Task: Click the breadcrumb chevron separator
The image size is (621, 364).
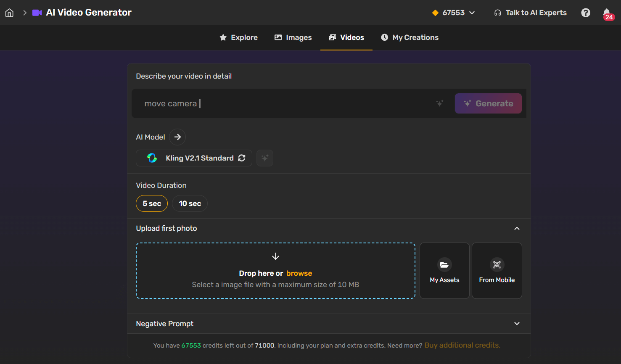Action: [25, 13]
